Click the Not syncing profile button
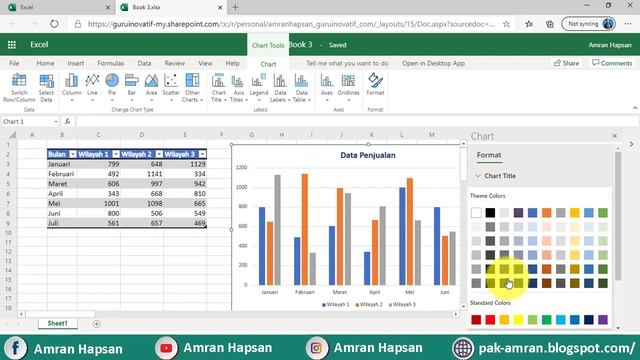This screenshot has width=640, height=360. pyautogui.click(x=588, y=24)
